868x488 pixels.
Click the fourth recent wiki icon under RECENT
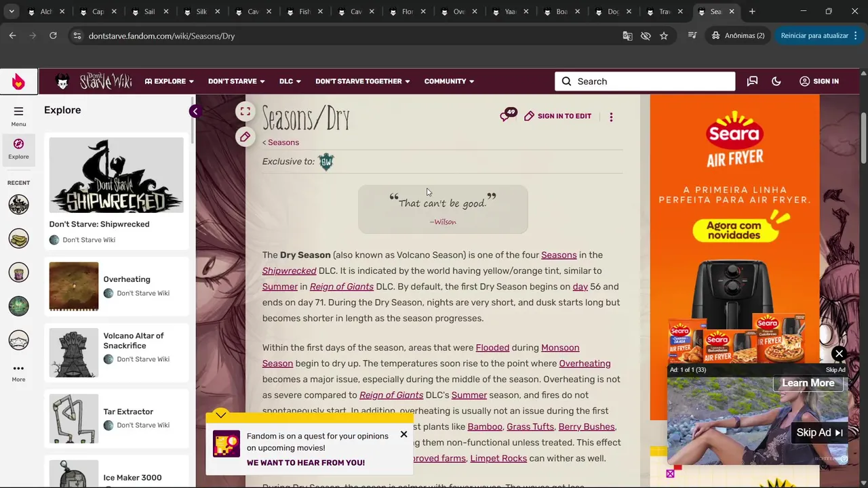click(x=18, y=306)
